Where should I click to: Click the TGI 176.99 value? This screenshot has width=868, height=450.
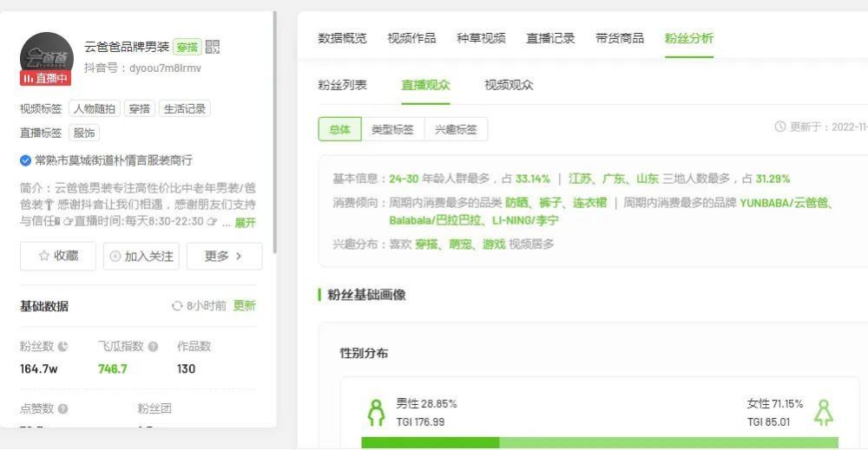(420, 421)
